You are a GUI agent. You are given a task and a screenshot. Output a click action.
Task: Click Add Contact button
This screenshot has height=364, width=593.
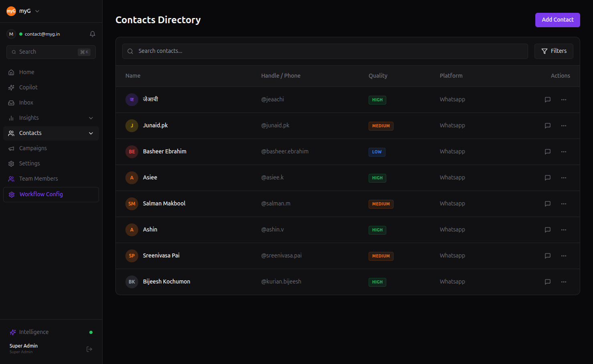pyautogui.click(x=557, y=20)
